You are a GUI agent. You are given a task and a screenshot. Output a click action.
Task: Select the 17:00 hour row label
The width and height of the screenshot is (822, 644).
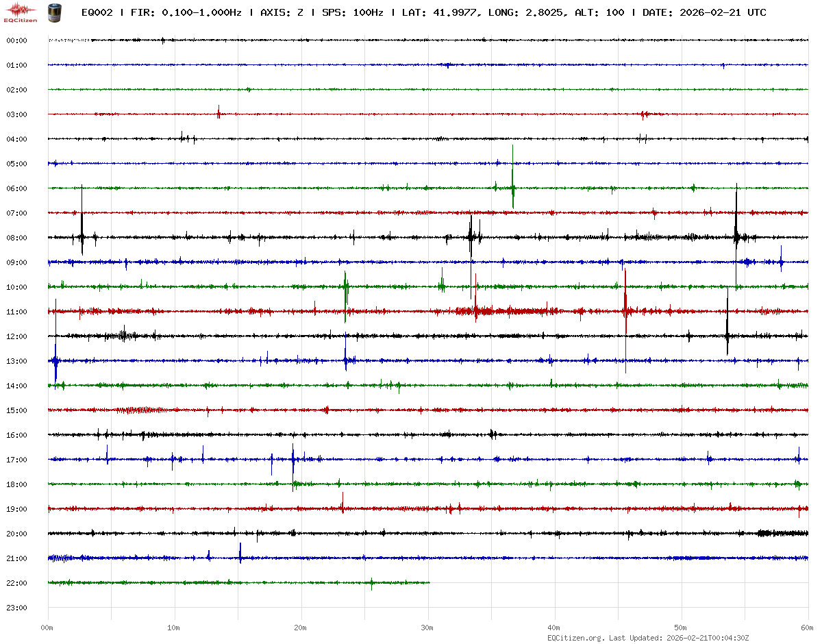click(16, 460)
